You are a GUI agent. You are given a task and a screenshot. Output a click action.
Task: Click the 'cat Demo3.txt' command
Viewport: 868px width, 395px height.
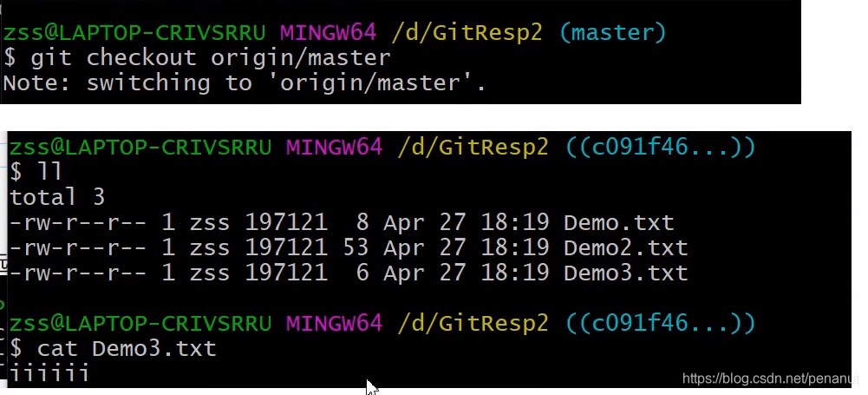(127, 348)
